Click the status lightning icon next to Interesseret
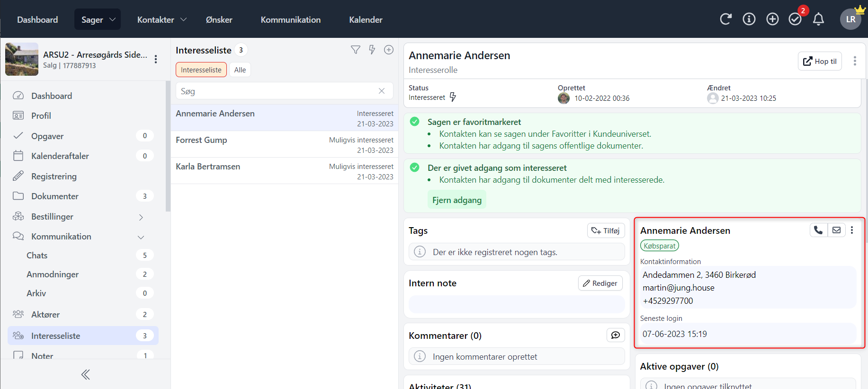Viewport: 868px width, 389px height. click(453, 97)
